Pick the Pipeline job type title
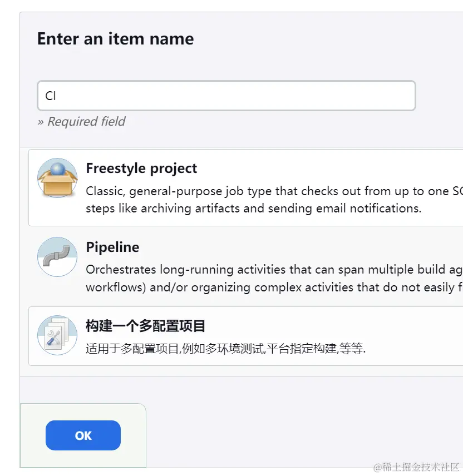463x476 pixels. pos(112,247)
